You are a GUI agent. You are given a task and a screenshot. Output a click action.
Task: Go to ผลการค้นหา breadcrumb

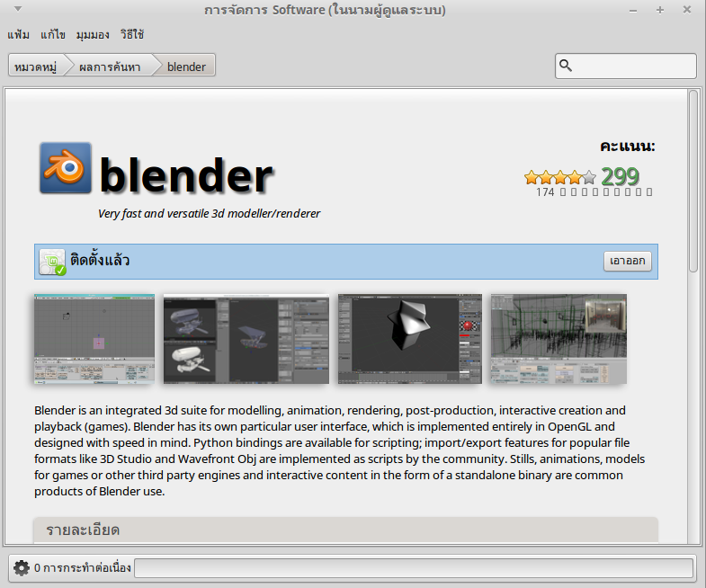coord(110,67)
